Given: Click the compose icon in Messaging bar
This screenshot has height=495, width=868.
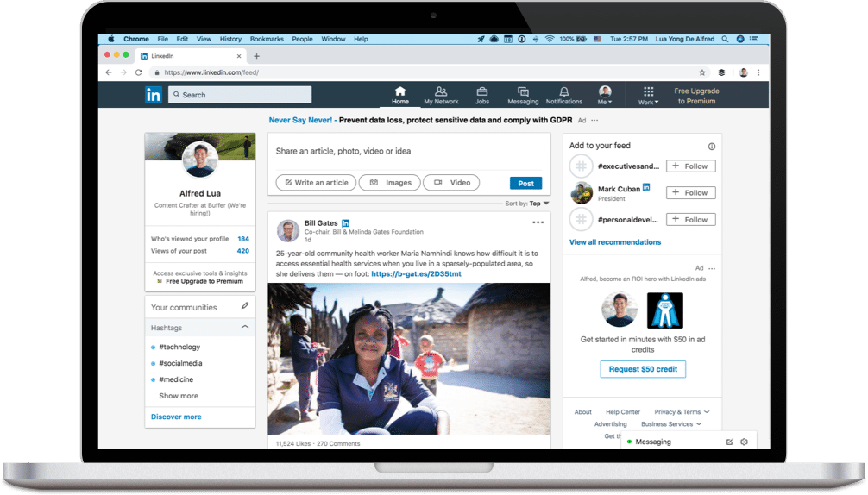Looking at the screenshot, I should tap(729, 442).
